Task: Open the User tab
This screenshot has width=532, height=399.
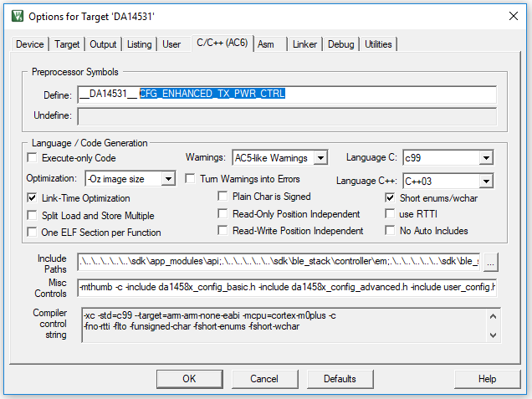Action: coord(171,44)
